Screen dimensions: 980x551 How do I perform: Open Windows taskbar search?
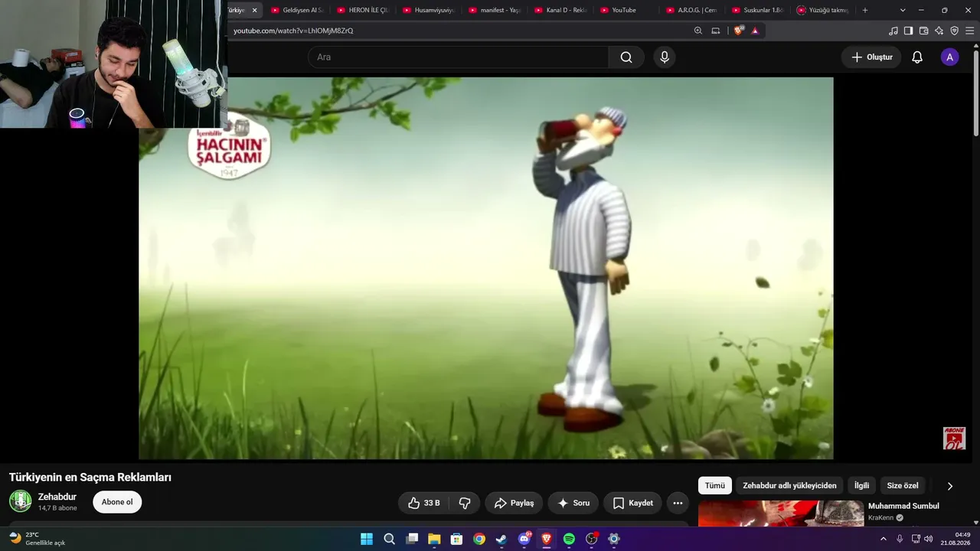(389, 539)
